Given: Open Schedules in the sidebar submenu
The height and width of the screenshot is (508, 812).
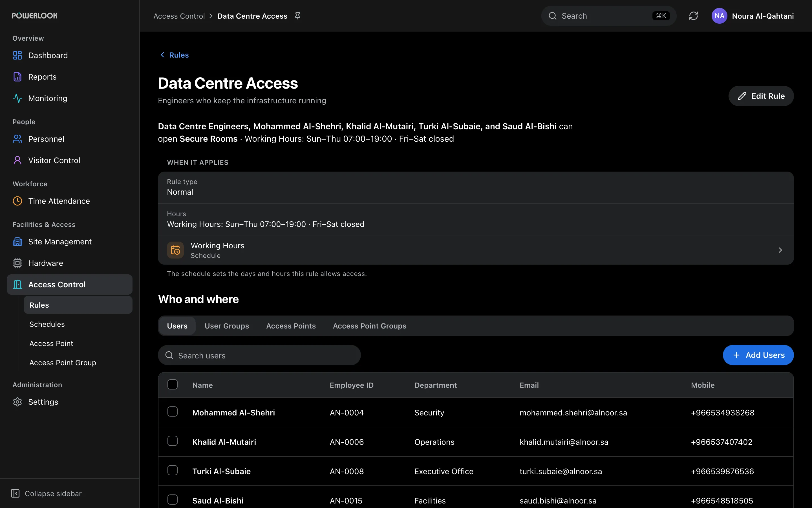Looking at the screenshot, I should [x=78, y=324].
